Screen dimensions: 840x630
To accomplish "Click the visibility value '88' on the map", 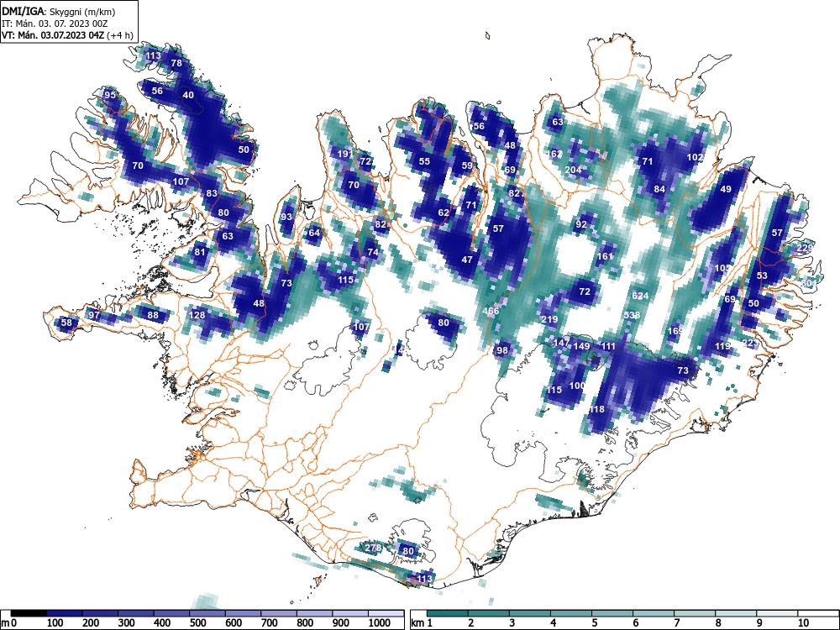I will coord(153,314).
